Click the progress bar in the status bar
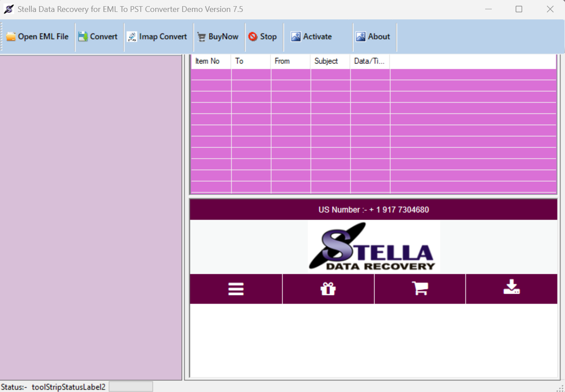The height and width of the screenshot is (392, 565). point(131,387)
